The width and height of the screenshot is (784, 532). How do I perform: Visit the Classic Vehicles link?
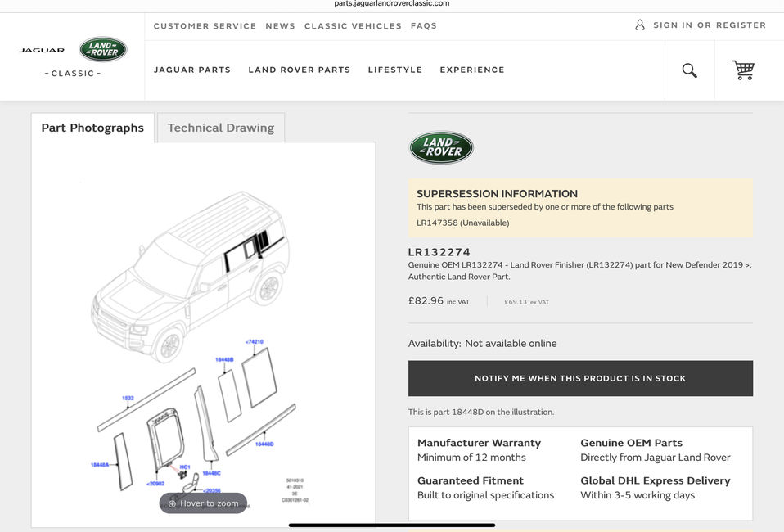[x=353, y=26]
